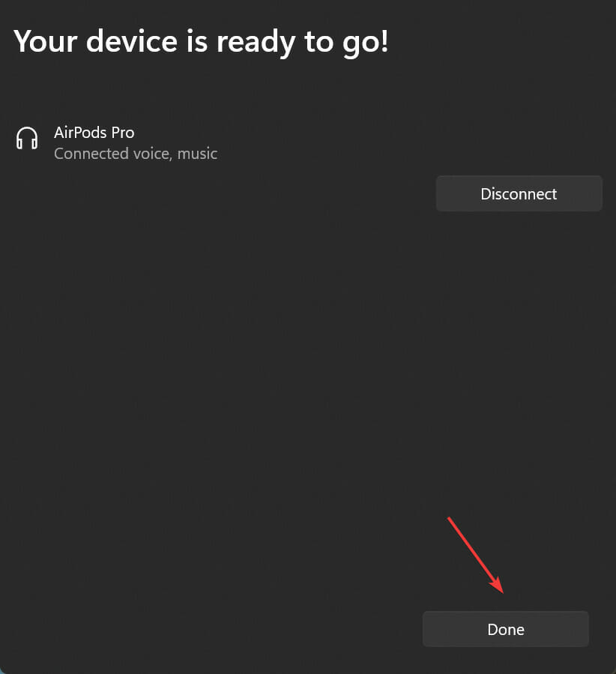616x674 pixels.
Task: Click the 'Your device is ready to go!' heading
Action: 201,42
